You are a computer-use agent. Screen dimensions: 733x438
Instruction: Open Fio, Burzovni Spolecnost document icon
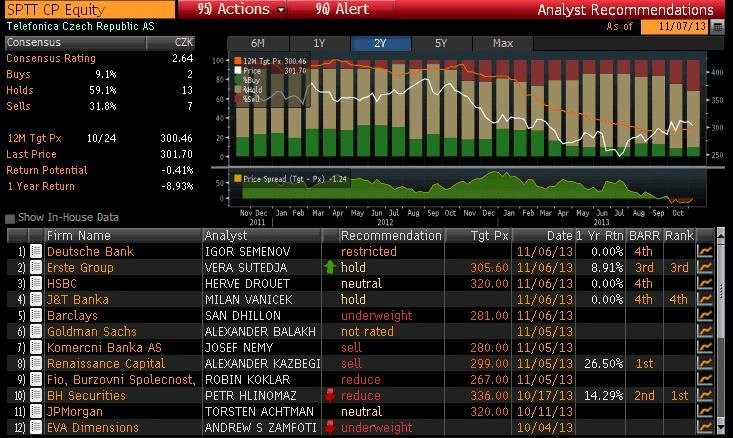coord(36,380)
